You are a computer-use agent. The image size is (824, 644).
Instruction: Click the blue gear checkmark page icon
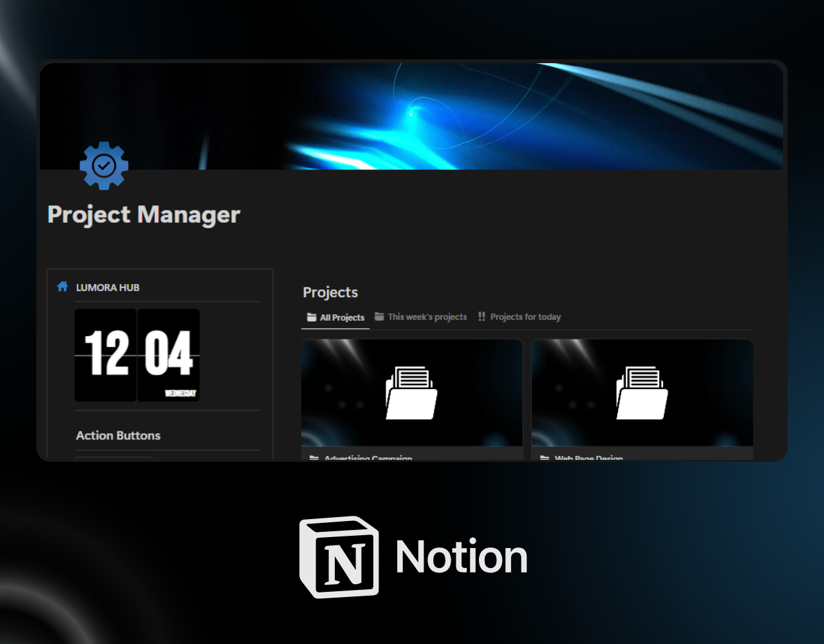point(104,166)
